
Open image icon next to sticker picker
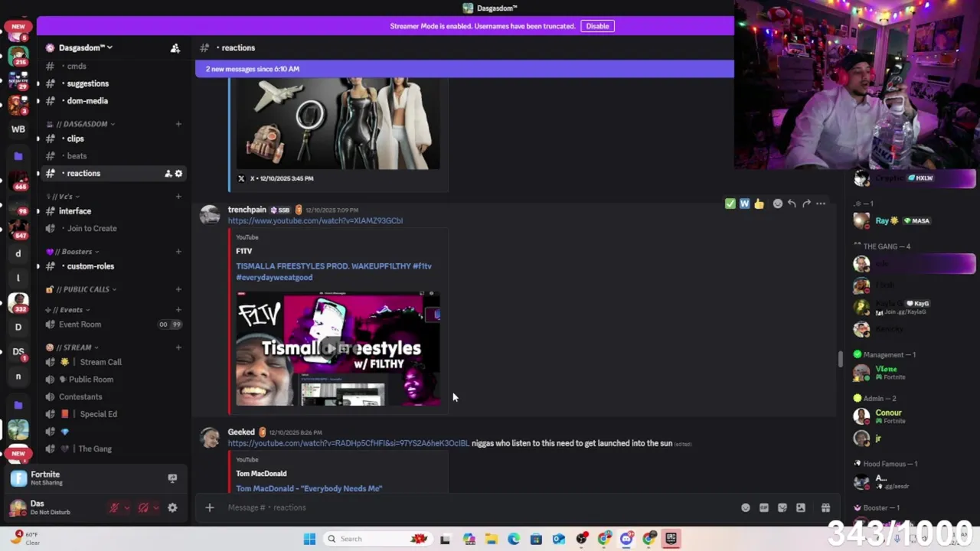(x=801, y=507)
